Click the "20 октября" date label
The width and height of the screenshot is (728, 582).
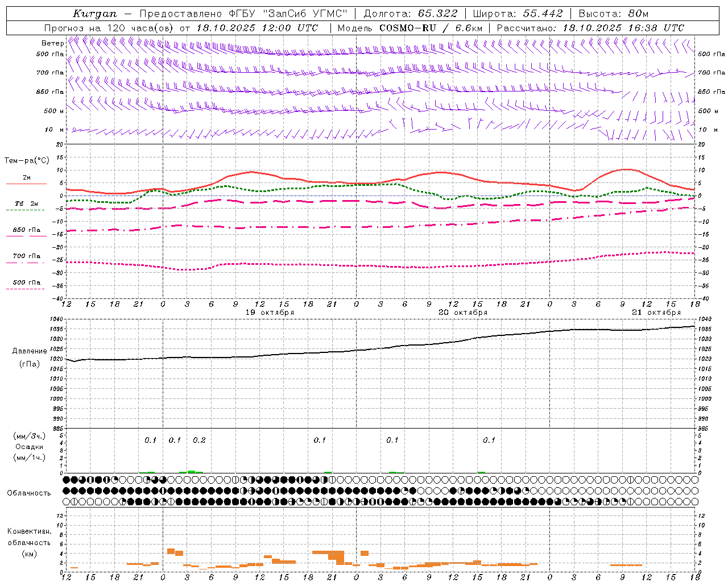point(463,313)
